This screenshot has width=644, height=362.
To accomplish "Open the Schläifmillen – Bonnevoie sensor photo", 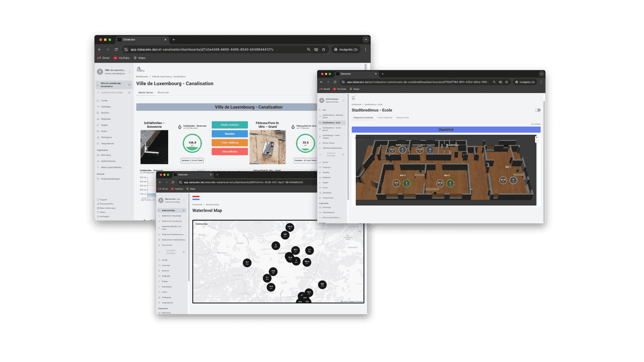I will pyautogui.click(x=154, y=147).
